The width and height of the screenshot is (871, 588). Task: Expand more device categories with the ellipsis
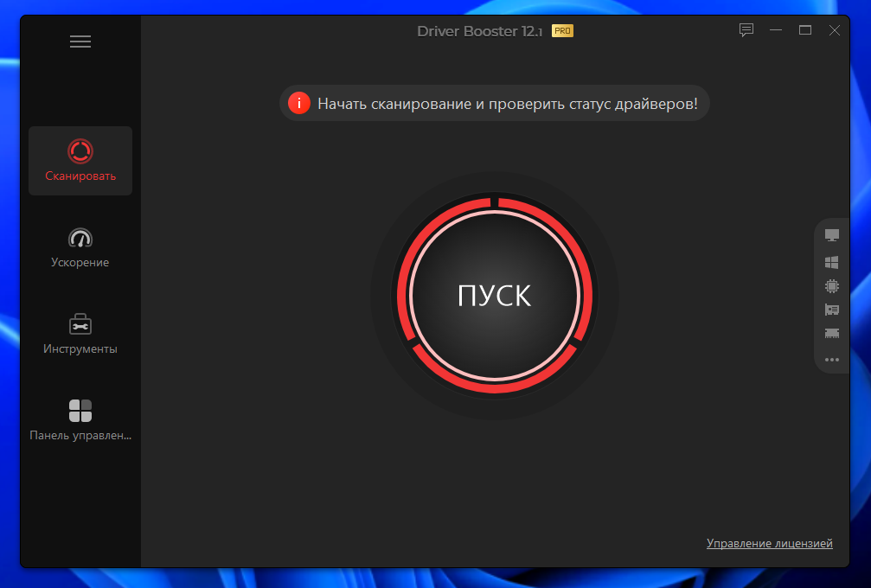click(x=831, y=360)
